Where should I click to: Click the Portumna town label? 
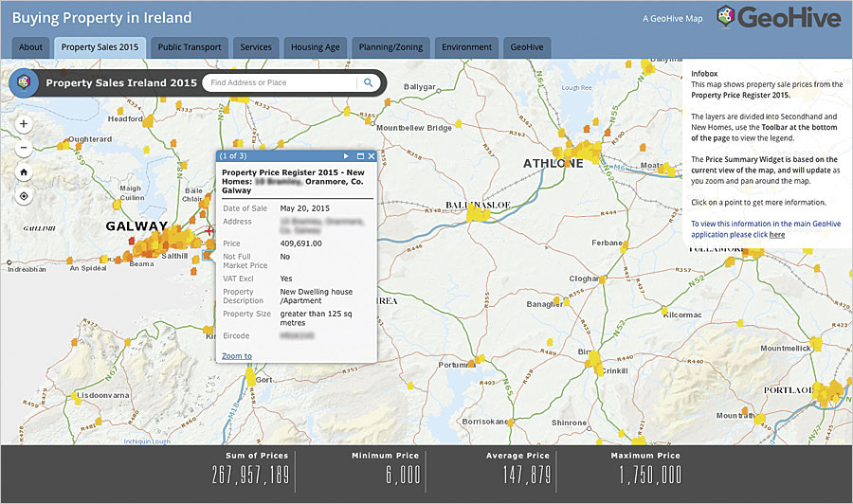pos(457,365)
